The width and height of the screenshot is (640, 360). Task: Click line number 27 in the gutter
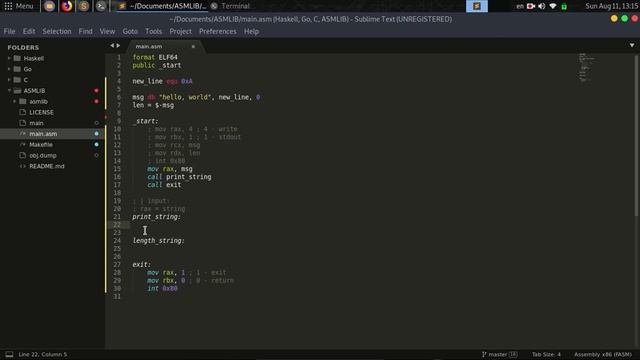(117, 264)
